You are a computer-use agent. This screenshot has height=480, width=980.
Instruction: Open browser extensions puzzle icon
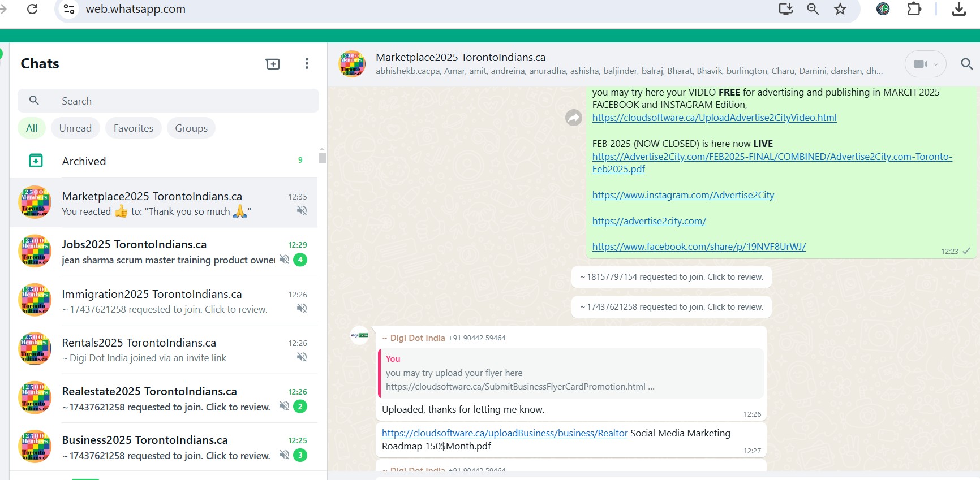coord(914,9)
